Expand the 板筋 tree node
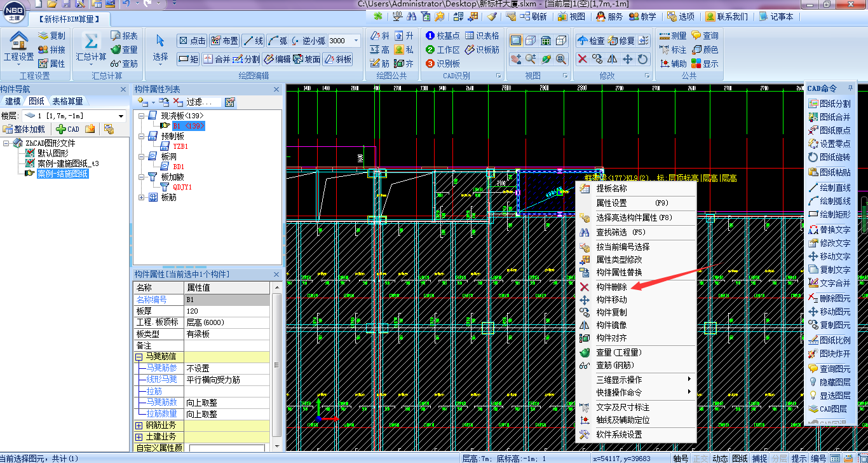868x463 pixels. coord(141,198)
